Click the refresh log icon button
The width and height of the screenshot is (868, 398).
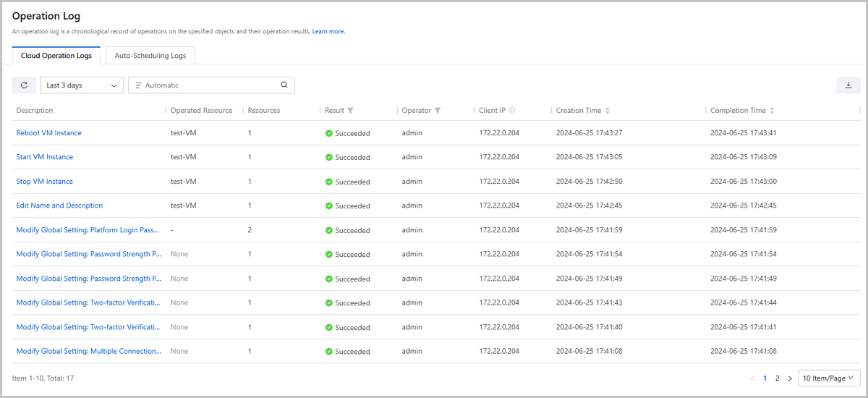coord(24,85)
